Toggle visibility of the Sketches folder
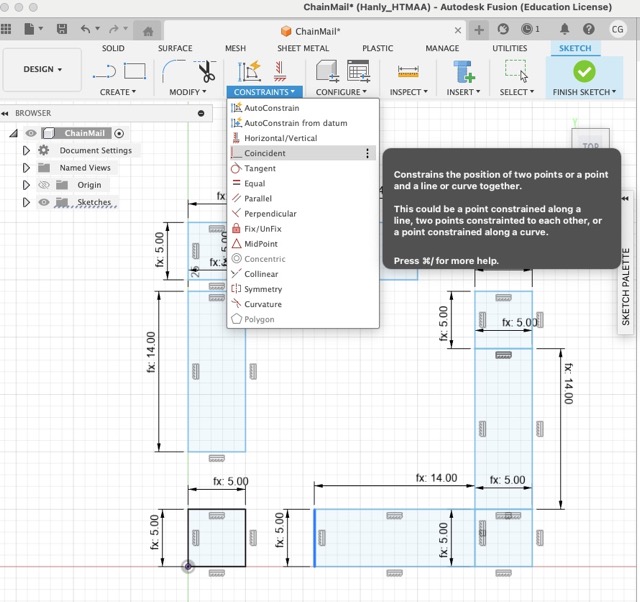640x602 pixels. [44, 203]
